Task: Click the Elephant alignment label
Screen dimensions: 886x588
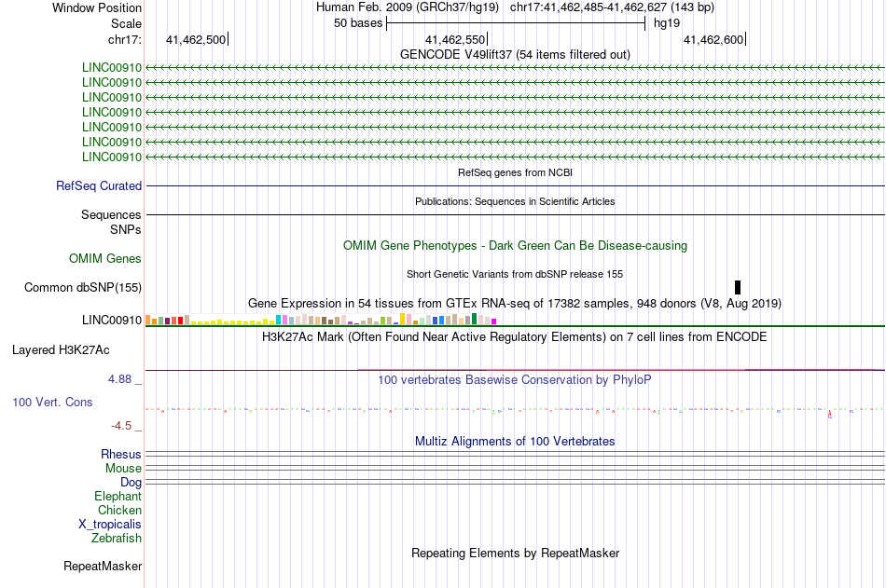Action: click(118, 496)
